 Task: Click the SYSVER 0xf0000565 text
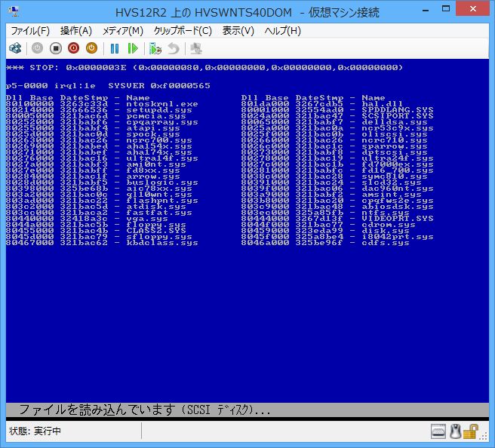point(159,85)
